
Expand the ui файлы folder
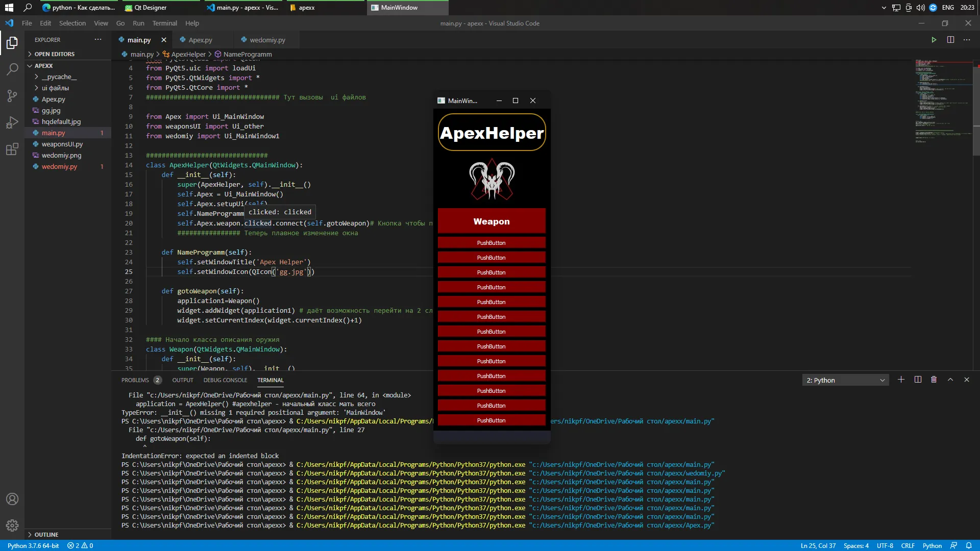click(x=55, y=88)
